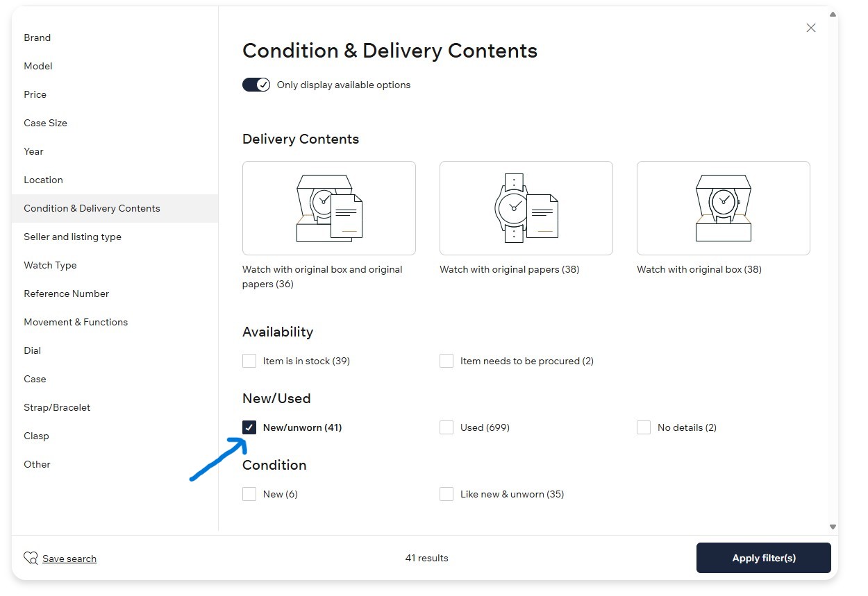Check the No details checkbox
The width and height of the screenshot is (868, 596).
tap(644, 427)
